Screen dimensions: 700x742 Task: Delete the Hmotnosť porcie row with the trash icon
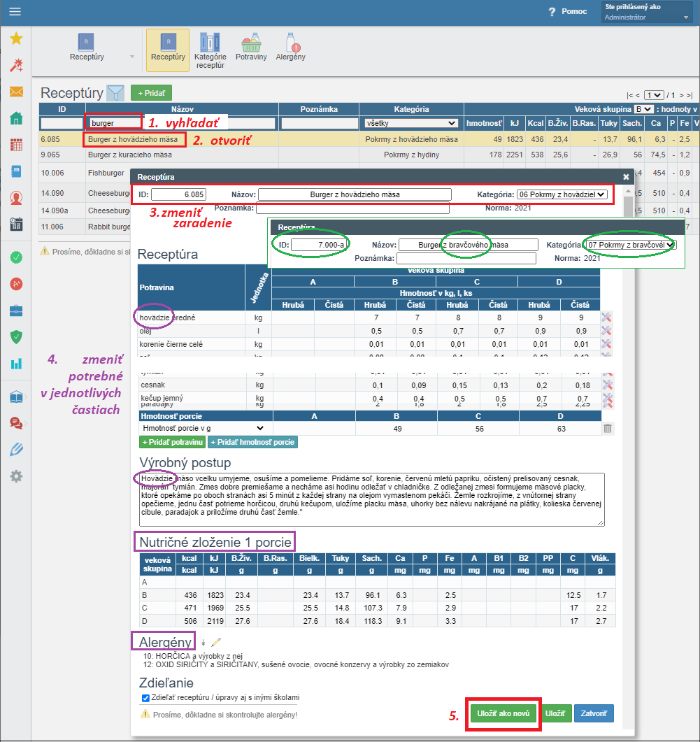point(608,429)
